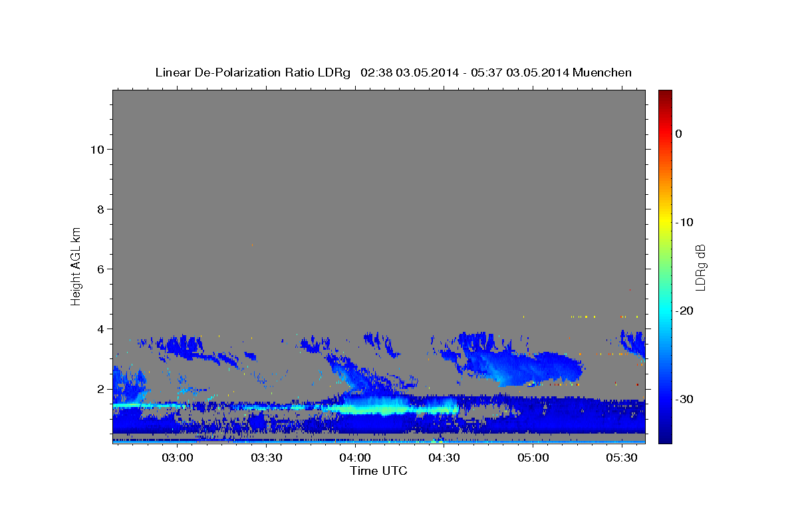Click the cyan region of the colorbar
798x532 pixels.
[665, 311]
